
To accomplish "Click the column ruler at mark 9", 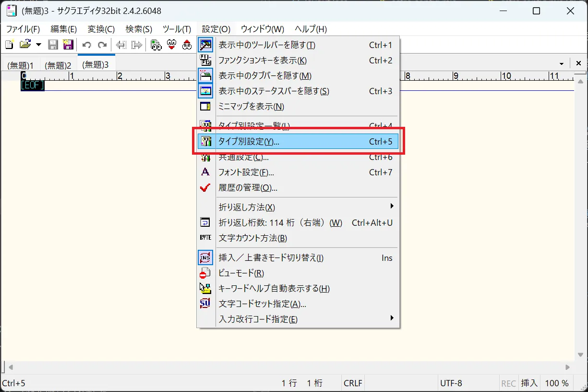I will click(x=456, y=75).
